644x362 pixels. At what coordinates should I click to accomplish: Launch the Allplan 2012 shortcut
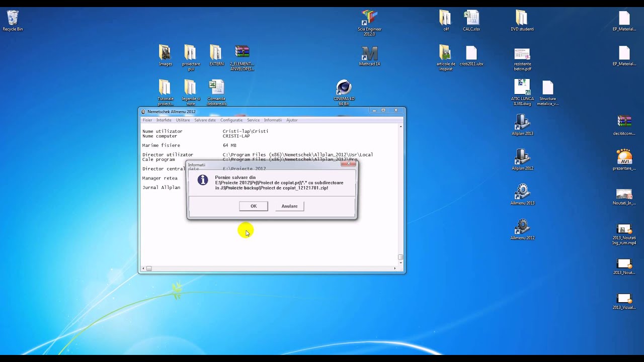[x=522, y=160]
